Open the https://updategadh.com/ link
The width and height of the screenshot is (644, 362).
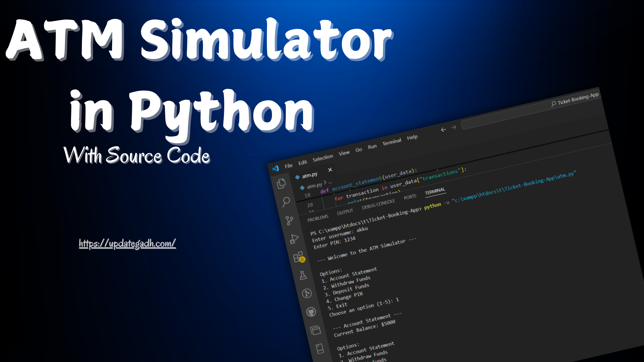click(127, 244)
